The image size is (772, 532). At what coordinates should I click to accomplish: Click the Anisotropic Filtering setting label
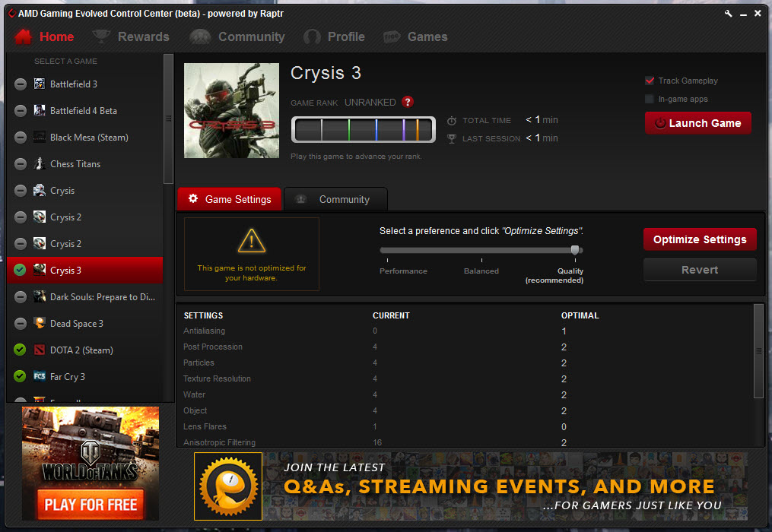click(220, 442)
